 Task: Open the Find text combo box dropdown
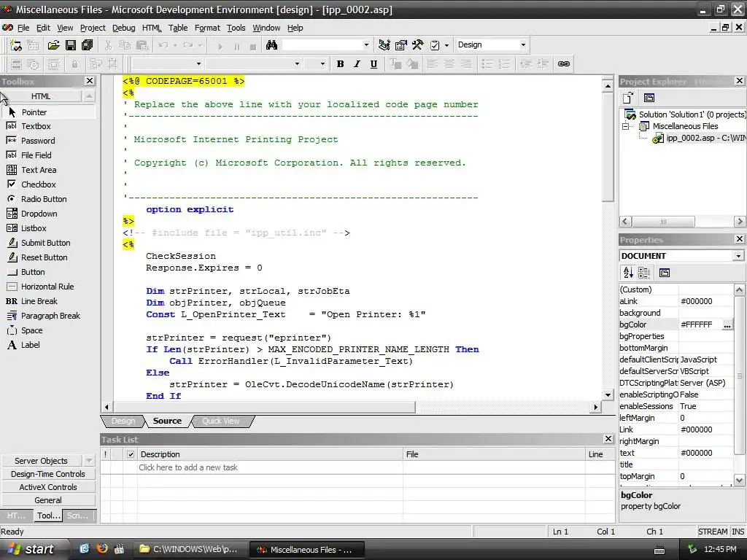coord(366,45)
